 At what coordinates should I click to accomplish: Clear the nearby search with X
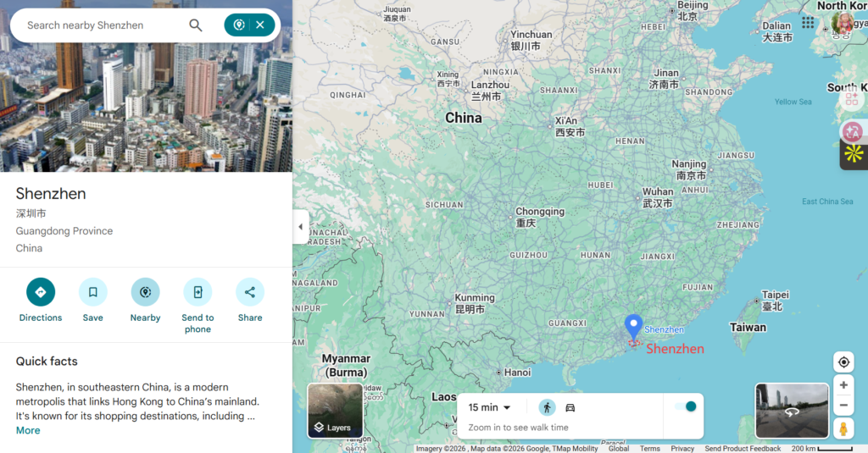[260, 25]
